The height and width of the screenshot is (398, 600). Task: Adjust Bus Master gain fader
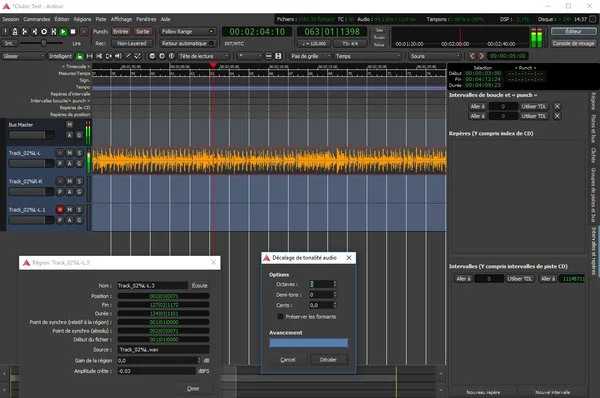(31, 135)
